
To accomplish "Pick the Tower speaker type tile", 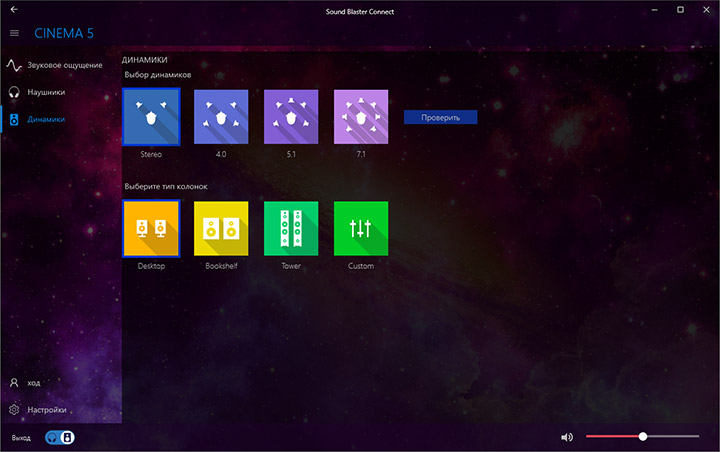I will click(x=291, y=228).
